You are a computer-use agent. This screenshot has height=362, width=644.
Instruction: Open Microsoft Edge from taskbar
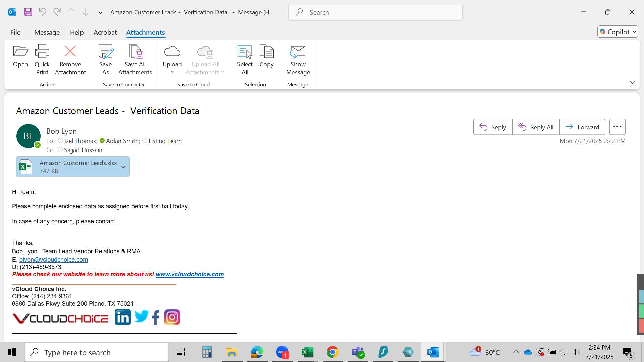(x=257, y=352)
